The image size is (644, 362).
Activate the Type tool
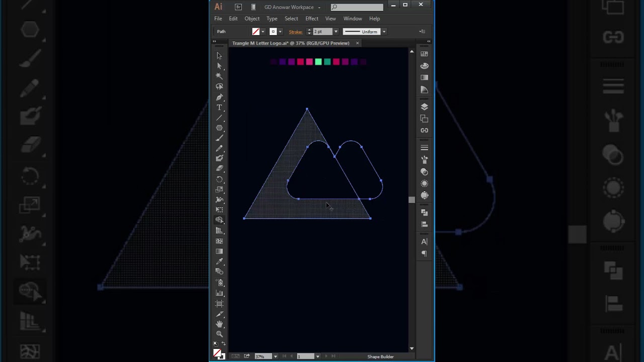pyautogui.click(x=219, y=108)
